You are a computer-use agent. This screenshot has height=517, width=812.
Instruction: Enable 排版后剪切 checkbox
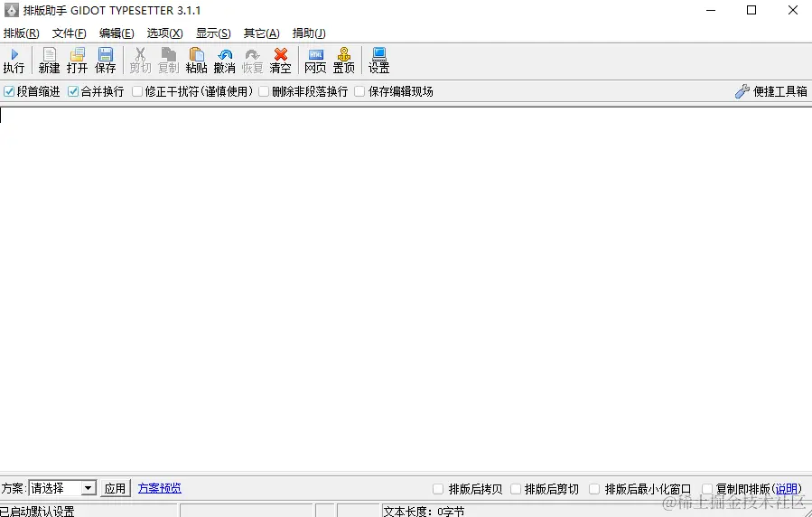coord(516,489)
